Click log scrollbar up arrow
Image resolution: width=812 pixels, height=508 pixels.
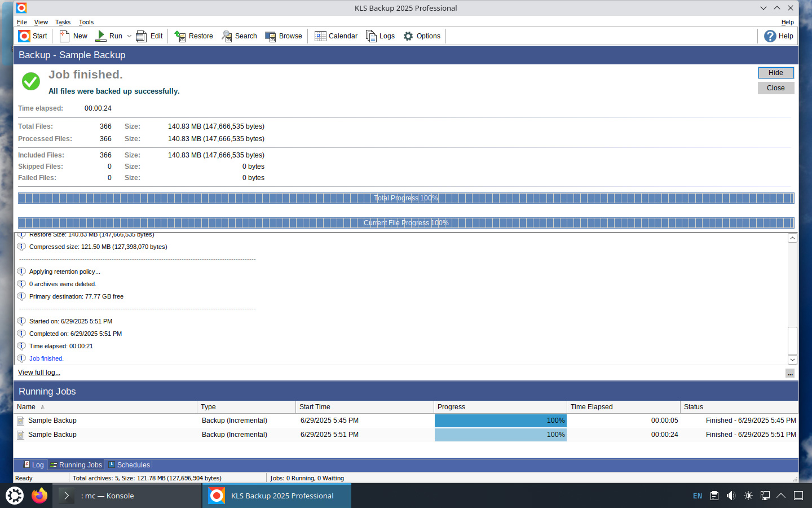pyautogui.click(x=792, y=238)
